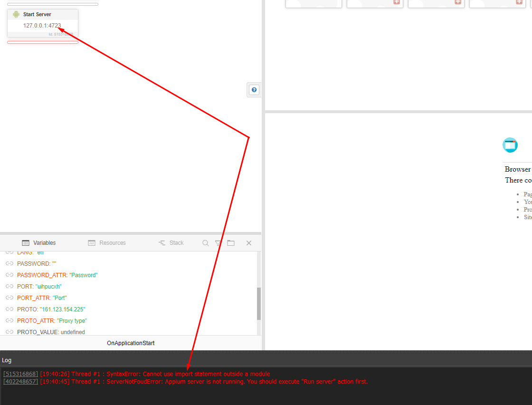Open the Resources tab
This screenshot has height=405, width=532.
click(x=107, y=243)
